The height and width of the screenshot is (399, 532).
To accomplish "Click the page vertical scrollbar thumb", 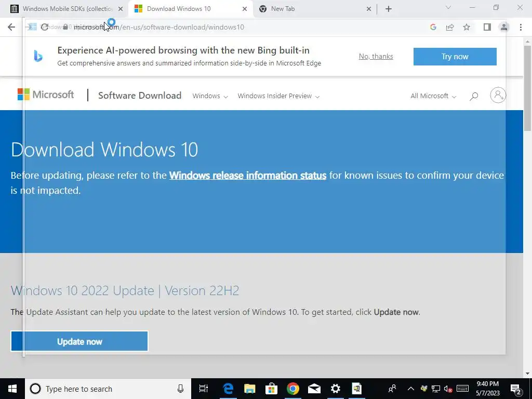I will click(527, 87).
